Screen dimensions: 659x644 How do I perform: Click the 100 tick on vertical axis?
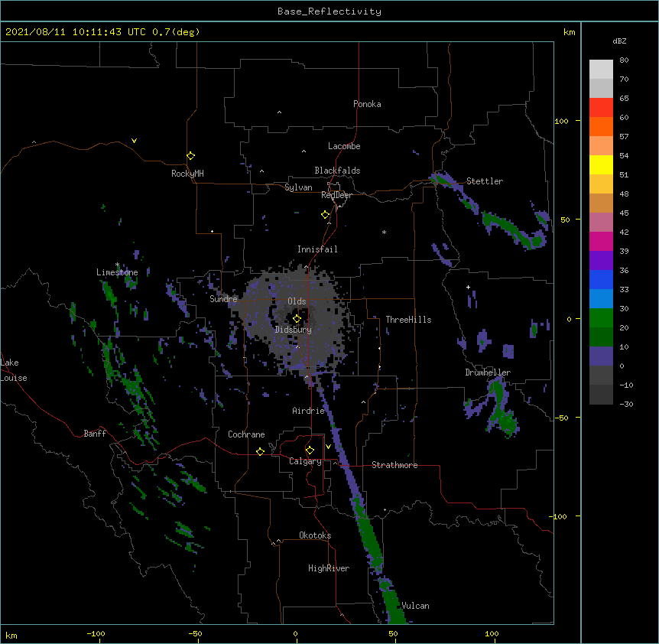coord(561,121)
